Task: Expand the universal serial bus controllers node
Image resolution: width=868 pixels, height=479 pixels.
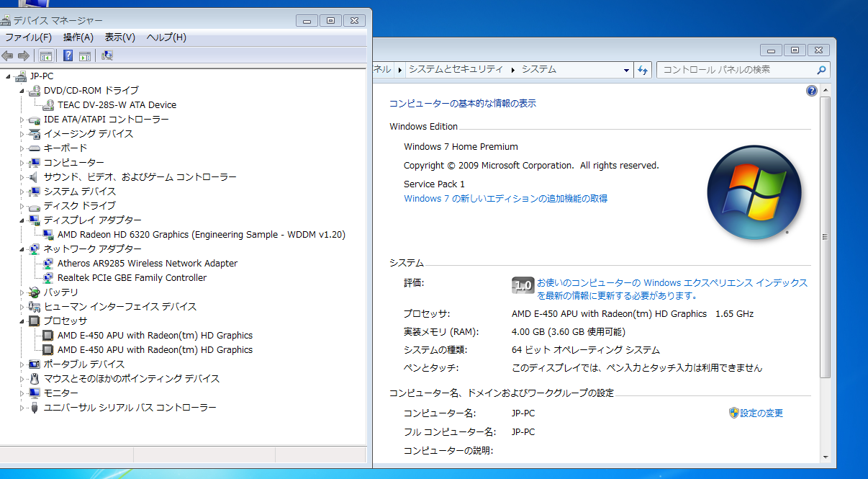Action: click(22, 408)
